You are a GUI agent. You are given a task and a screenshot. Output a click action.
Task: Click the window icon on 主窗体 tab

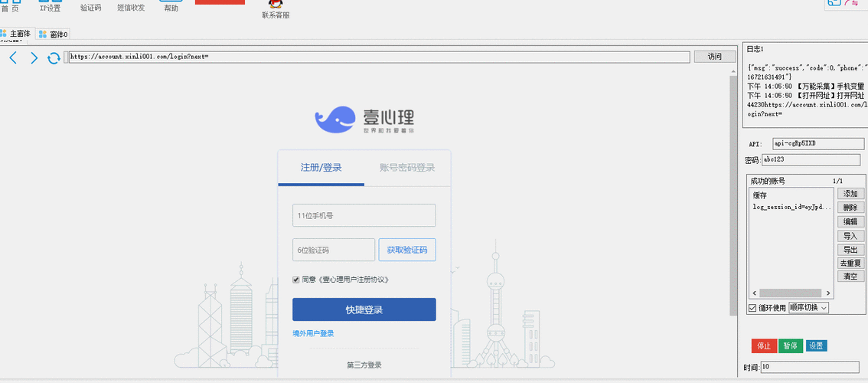point(5,33)
